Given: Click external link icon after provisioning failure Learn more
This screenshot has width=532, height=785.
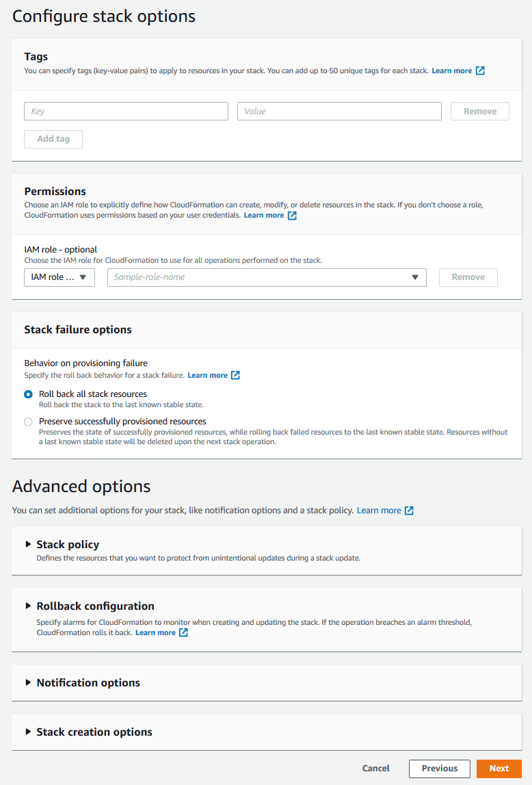Looking at the screenshot, I should (235, 375).
